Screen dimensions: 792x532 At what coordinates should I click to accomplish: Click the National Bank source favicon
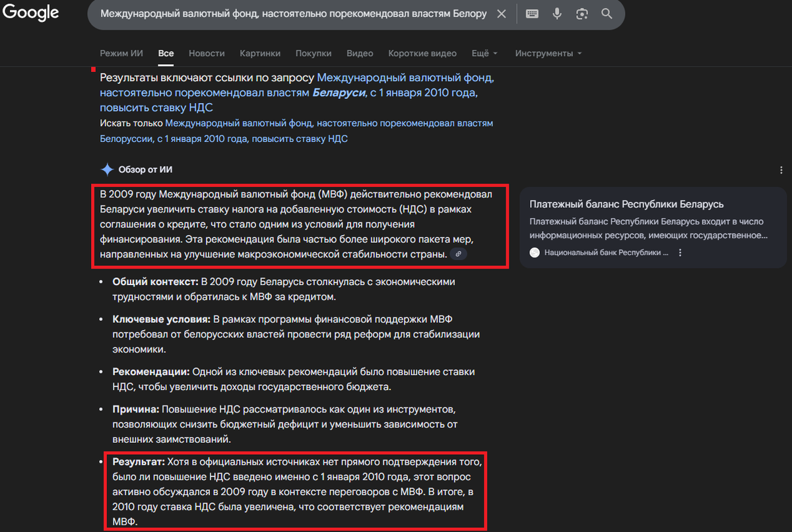point(535,253)
